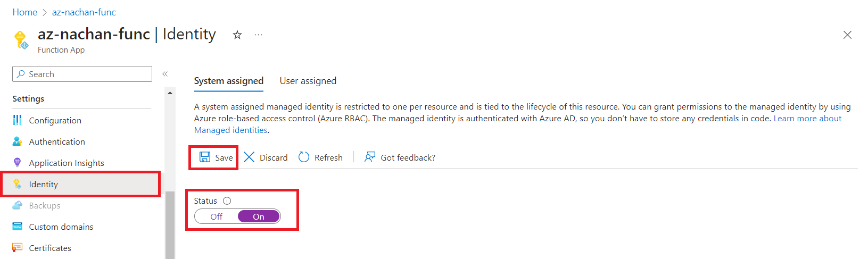868x259 pixels.
Task: Click the Save disk icon
Action: point(205,157)
